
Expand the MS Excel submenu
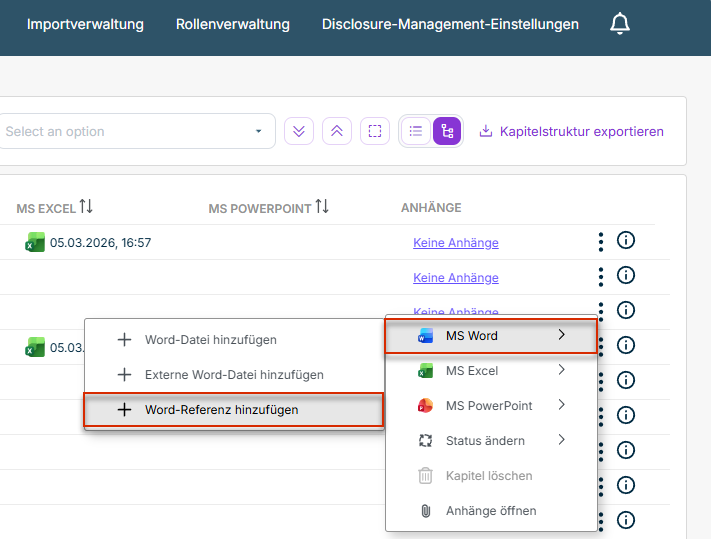(x=491, y=371)
